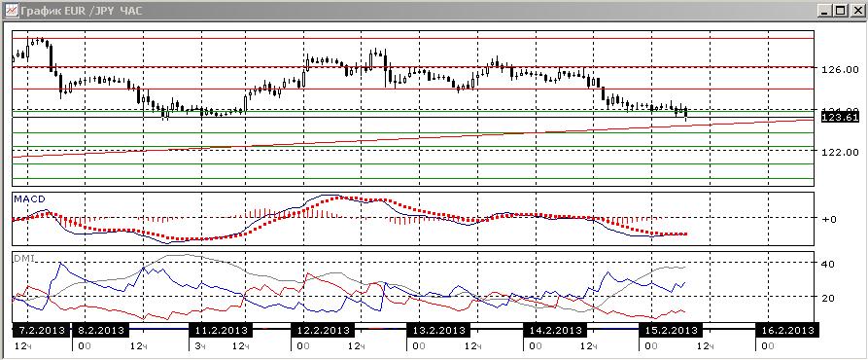Select the 8.2.2013 date marker
This screenshot has width=868, height=360.
coord(101,331)
